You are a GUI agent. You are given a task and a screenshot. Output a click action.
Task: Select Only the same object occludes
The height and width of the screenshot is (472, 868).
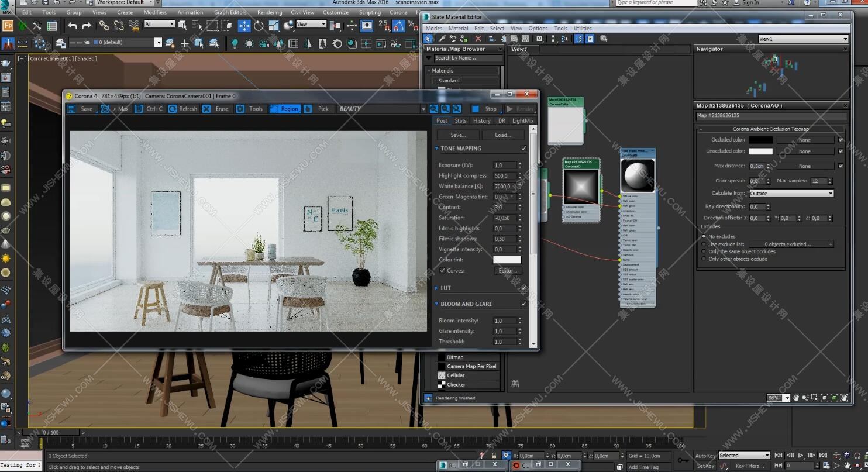pos(704,251)
